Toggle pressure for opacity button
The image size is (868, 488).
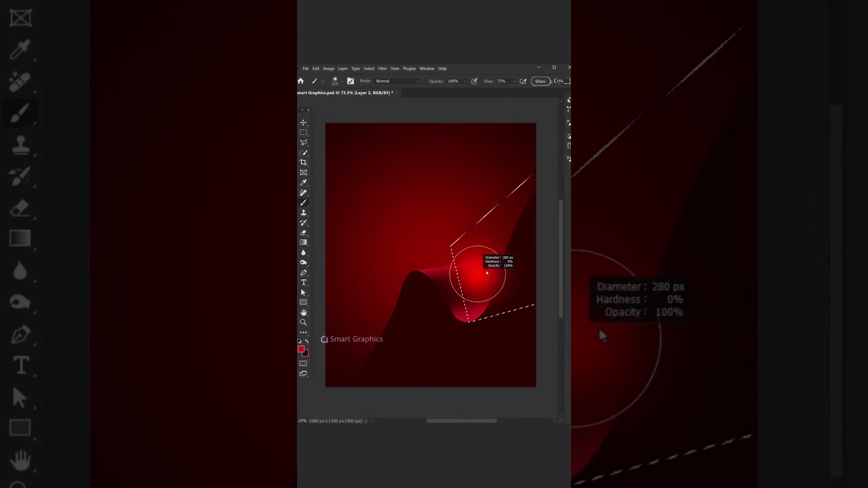(474, 81)
